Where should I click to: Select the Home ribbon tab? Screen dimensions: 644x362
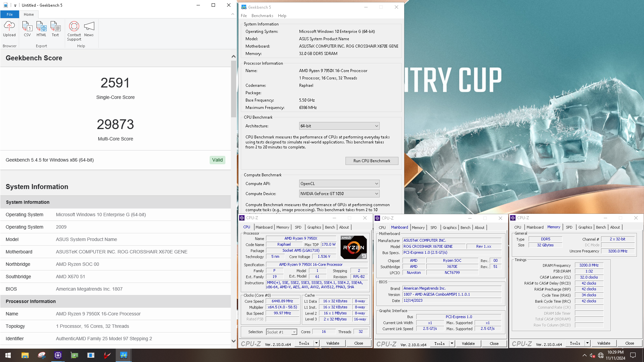[x=29, y=14]
